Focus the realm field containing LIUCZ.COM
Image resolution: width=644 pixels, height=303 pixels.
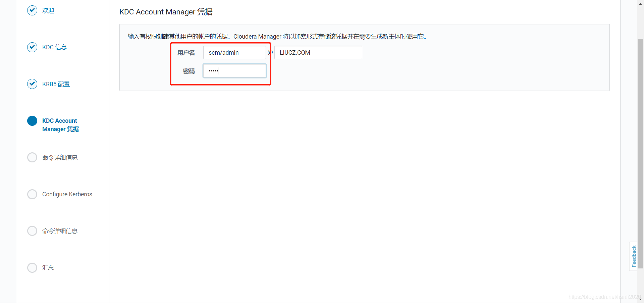[318, 53]
